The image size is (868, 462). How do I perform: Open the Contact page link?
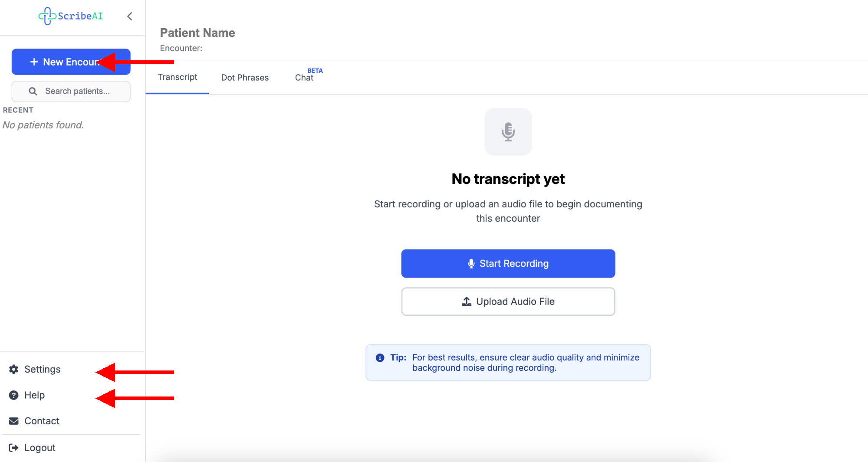click(42, 421)
